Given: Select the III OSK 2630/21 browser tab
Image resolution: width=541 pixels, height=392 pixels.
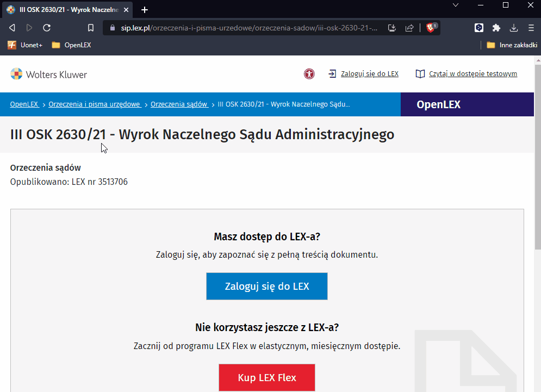Looking at the screenshot, I should (x=67, y=10).
